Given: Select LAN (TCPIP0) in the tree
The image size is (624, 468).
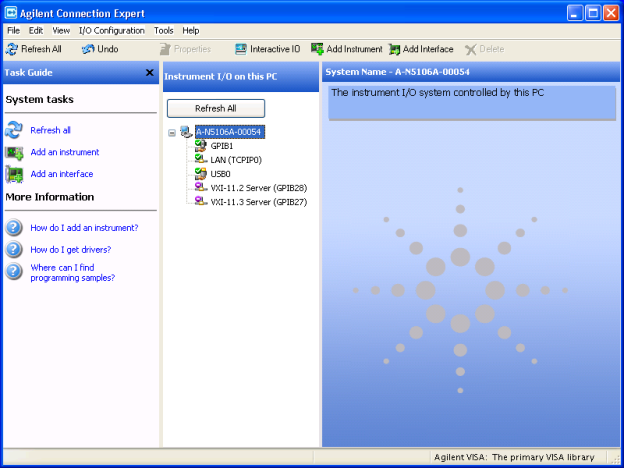Looking at the screenshot, I should 236,160.
